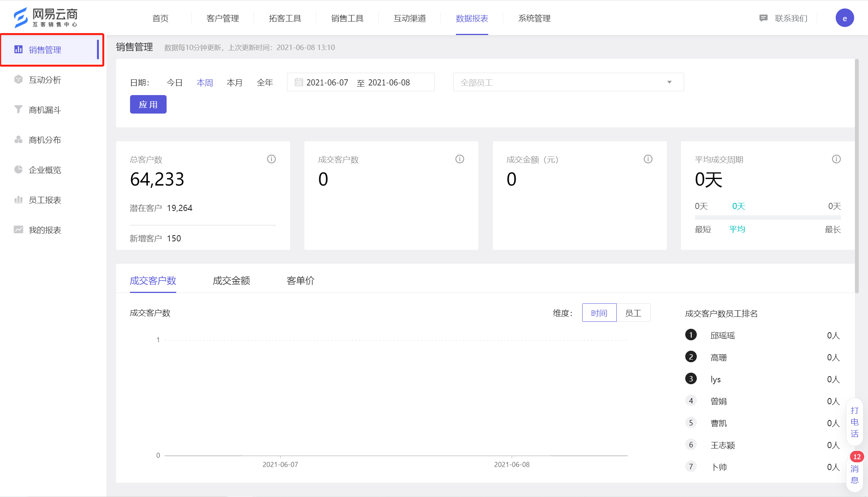The height and width of the screenshot is (497, 868).
Task: Select 员工 dimension toggle button
Action: pyautogui.click(x=634, y=313)
